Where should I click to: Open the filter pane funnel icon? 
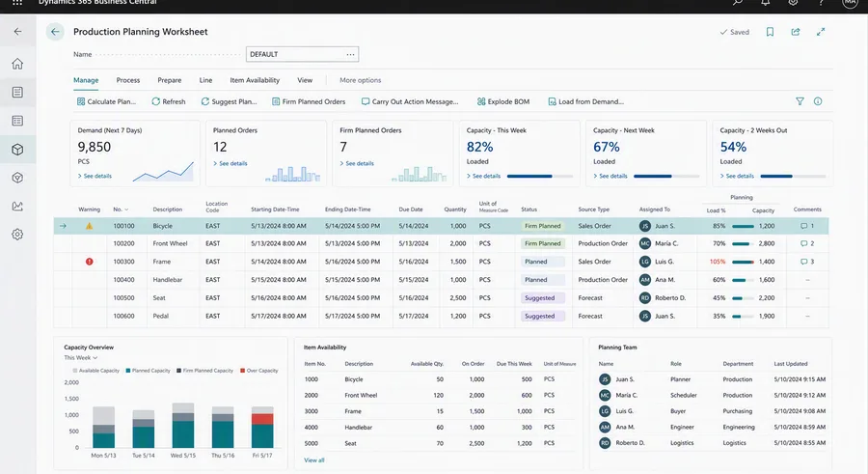point(800,101)
